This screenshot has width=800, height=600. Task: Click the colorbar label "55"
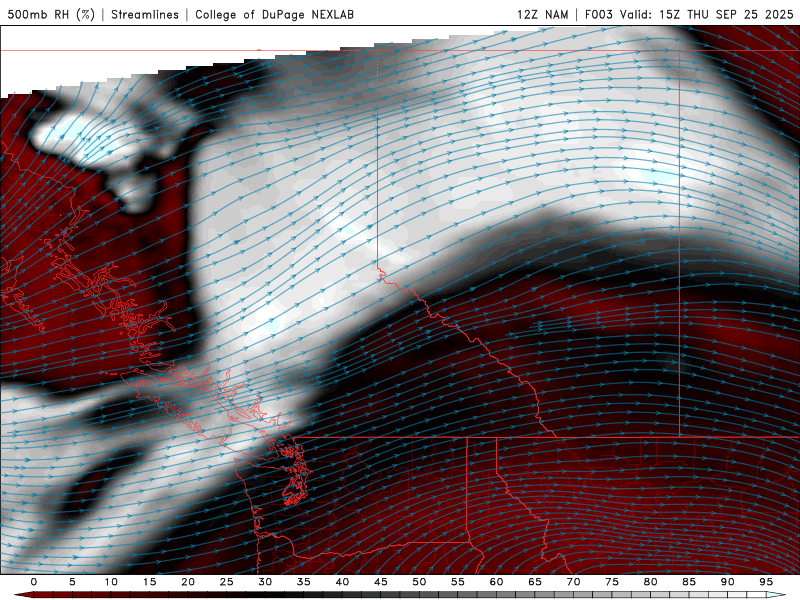pos(458,582)
